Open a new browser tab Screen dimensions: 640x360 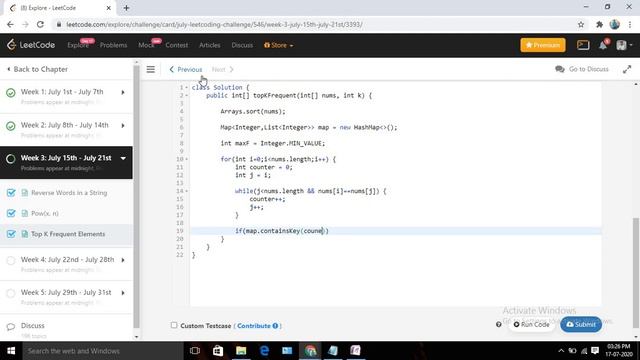(126, 8)
